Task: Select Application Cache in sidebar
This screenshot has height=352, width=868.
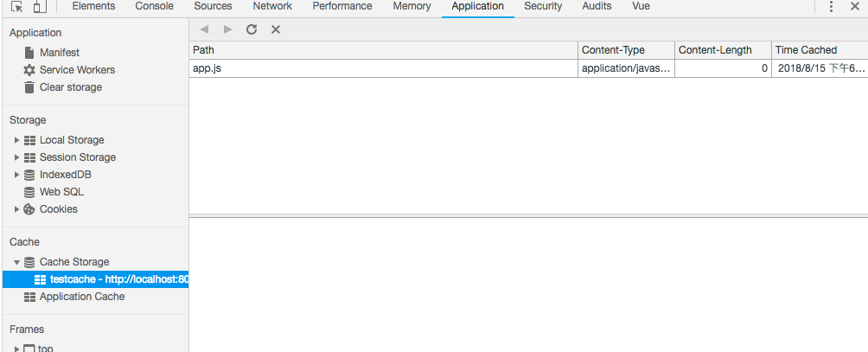Action: coord(81,297)
